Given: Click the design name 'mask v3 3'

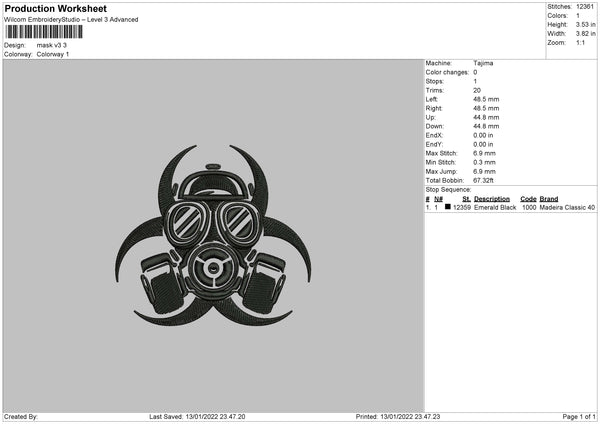Looking at the screenshot, I should coord(52,45).
